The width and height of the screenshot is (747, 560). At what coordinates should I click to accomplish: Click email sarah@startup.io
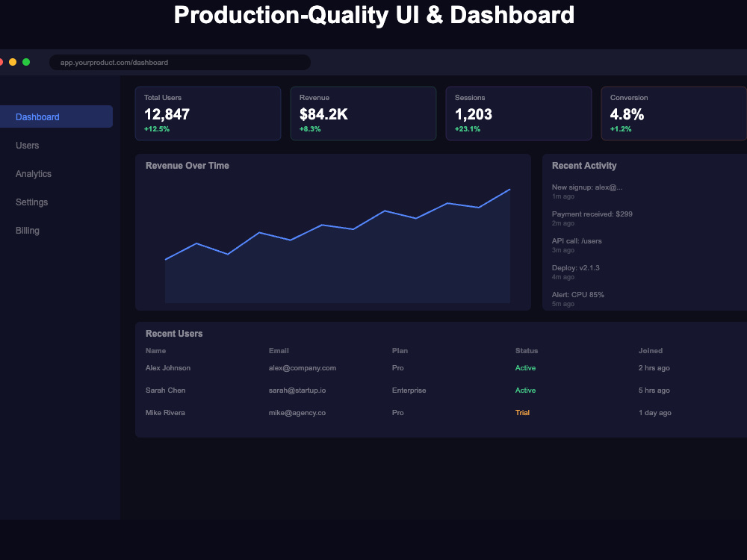(x=297, y=391)
